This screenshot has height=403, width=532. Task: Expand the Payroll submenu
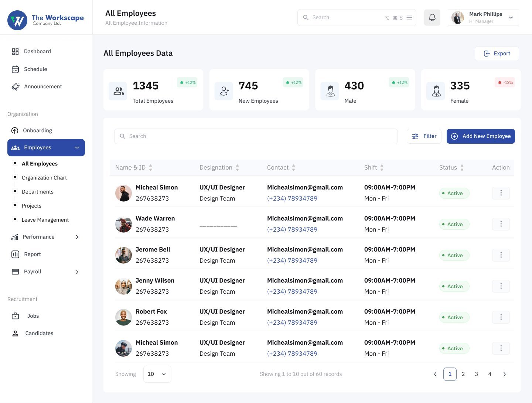click(x=77, y=271)
